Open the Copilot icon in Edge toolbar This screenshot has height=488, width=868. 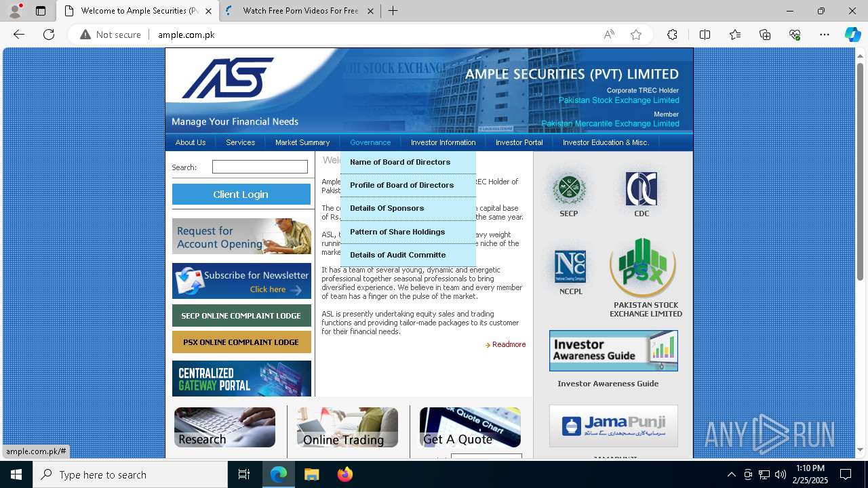[x=852, y=35]
